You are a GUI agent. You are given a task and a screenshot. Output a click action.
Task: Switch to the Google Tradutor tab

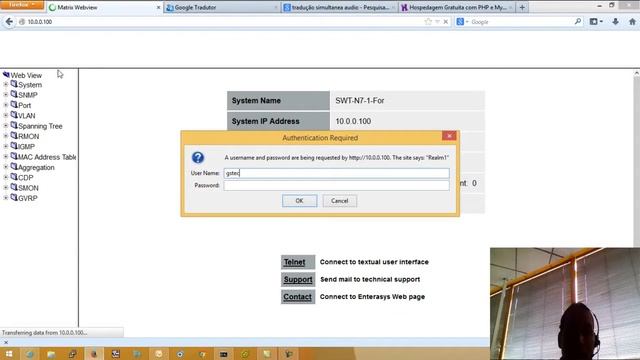pos(222,7)
